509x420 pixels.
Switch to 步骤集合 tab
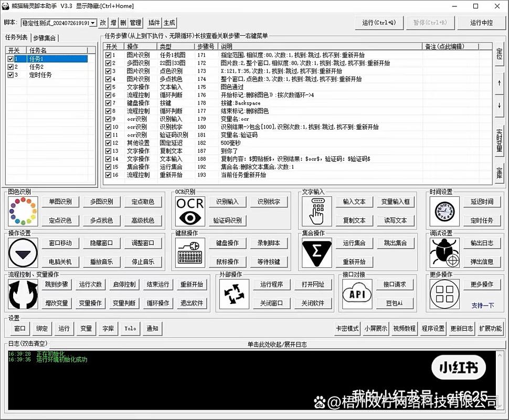coord(45,38)
